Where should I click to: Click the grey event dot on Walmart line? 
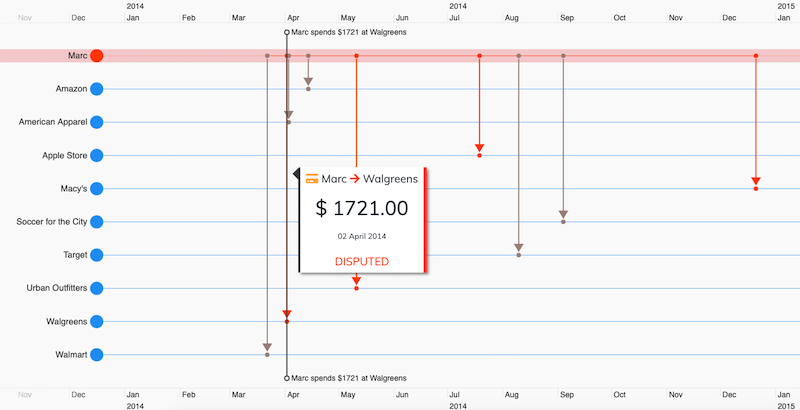[x=267, y=354]
